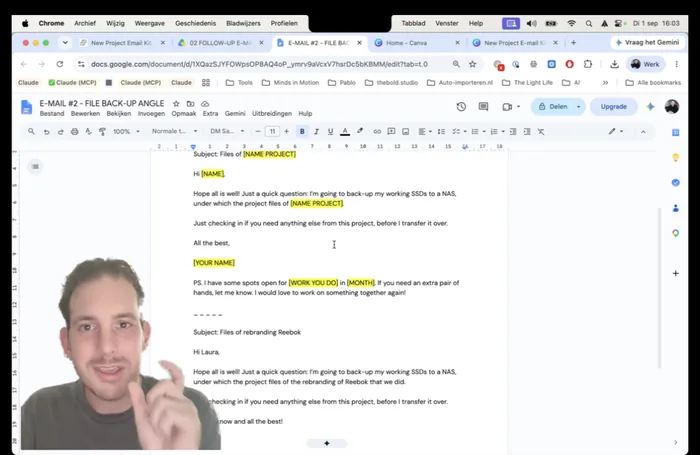
Task: Open the comments history icon
Action: pyautogui.click(x=483, y=107)
